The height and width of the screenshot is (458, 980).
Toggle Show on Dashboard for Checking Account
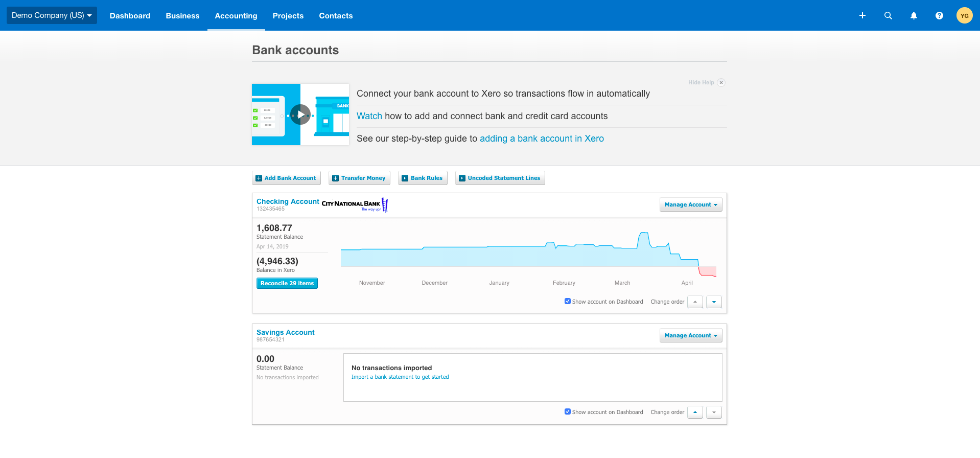pos(567,301)
